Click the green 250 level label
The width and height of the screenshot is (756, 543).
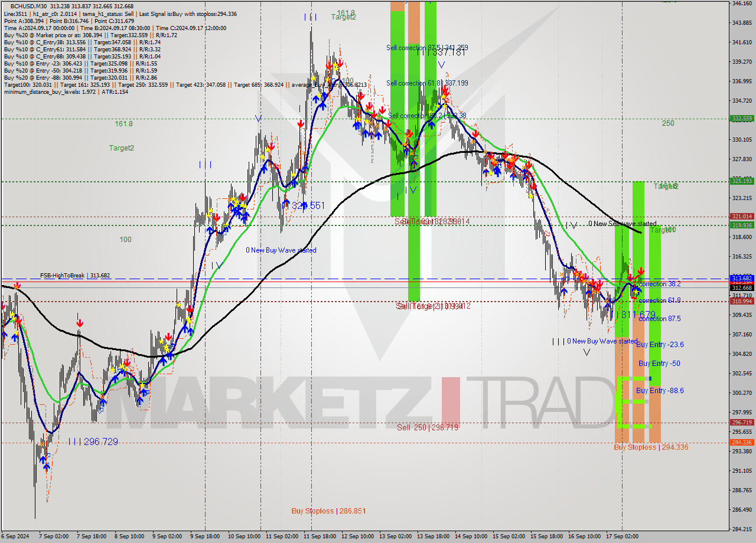[668, 123]
